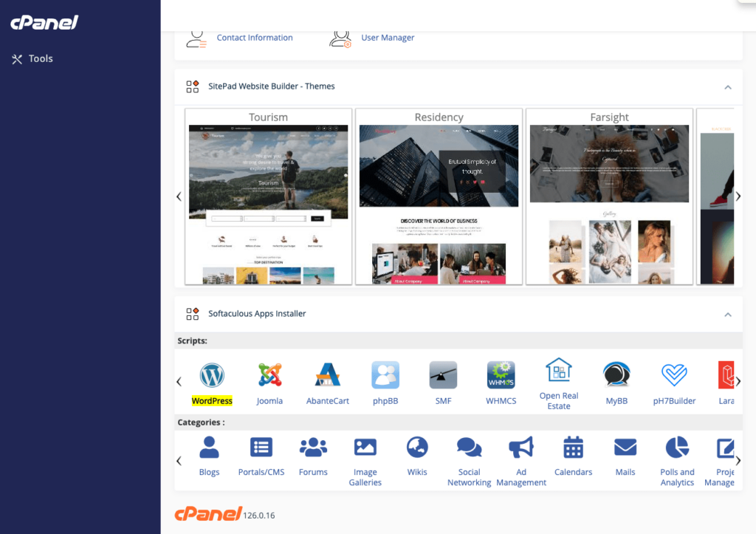Image resolution: width=756 pixels, height=534 pixels.
Task: Select the Tourism theme thumbnail
Action: 268,196
